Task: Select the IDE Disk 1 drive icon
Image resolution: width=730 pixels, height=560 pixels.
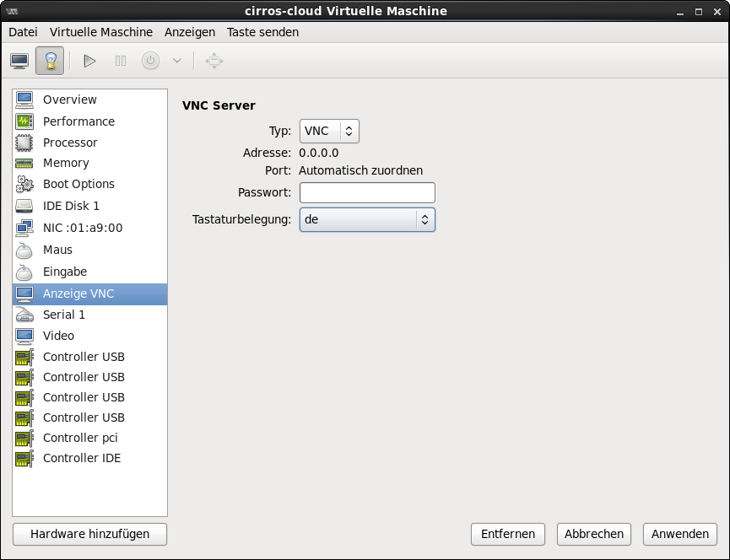Action: (24, 206)
